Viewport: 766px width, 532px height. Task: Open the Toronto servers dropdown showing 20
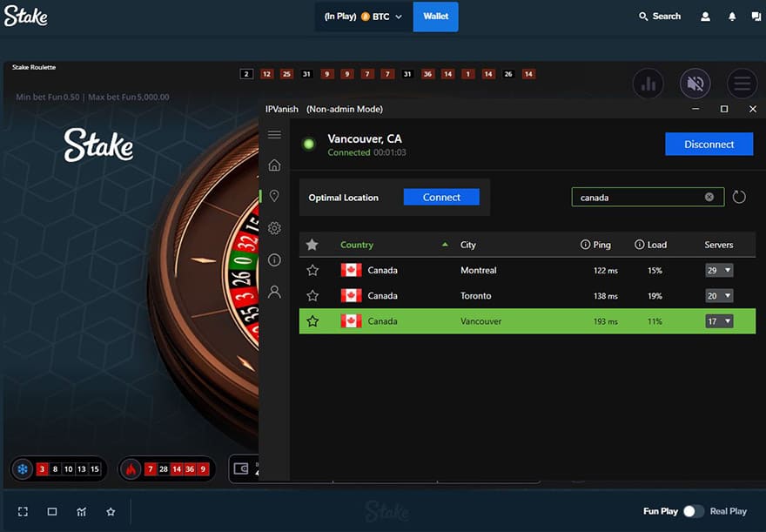(719, 295)
